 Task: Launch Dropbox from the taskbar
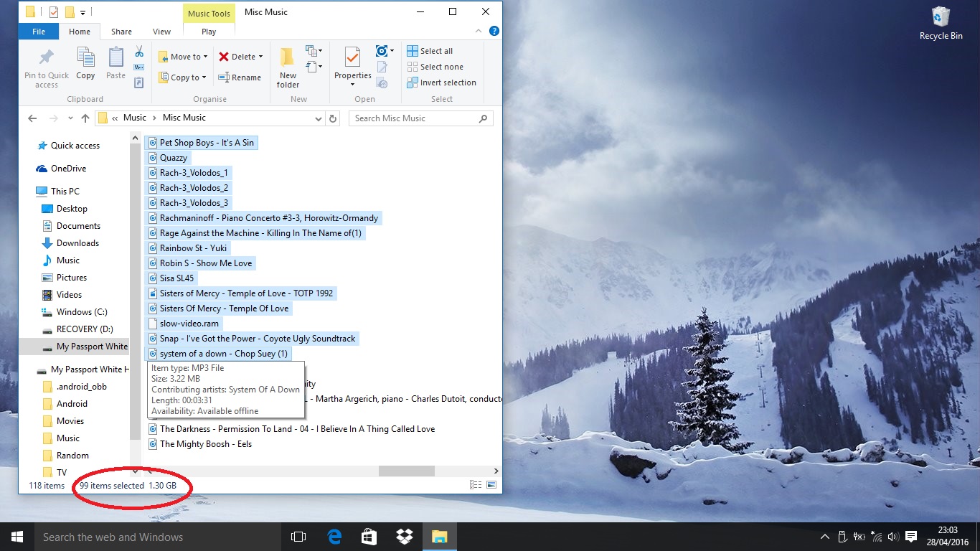404,537
